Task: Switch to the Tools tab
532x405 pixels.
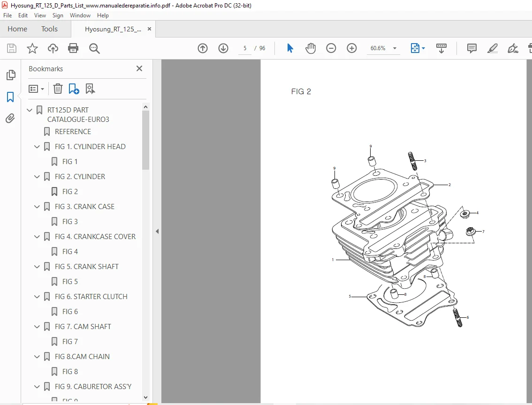Action: (x=49, y=29)
